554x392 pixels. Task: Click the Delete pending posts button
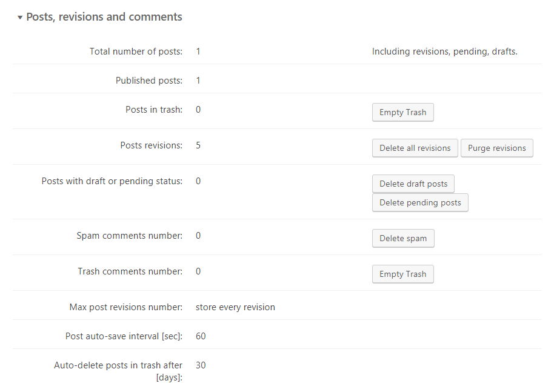(x=420, y=202)
